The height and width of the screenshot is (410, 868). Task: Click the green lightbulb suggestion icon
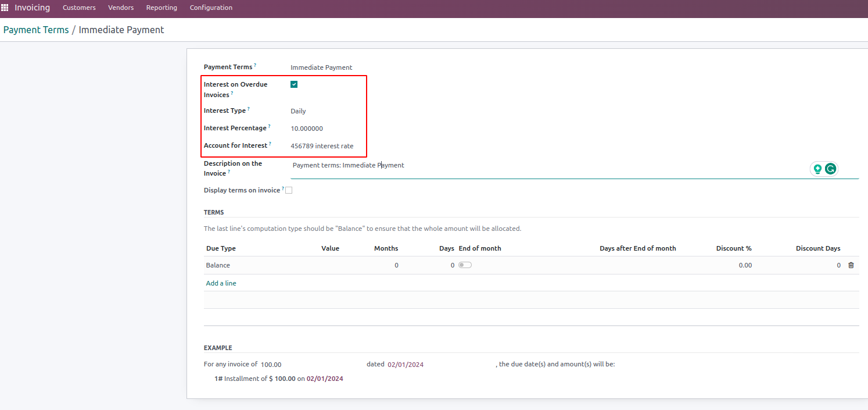coord(817,169)
